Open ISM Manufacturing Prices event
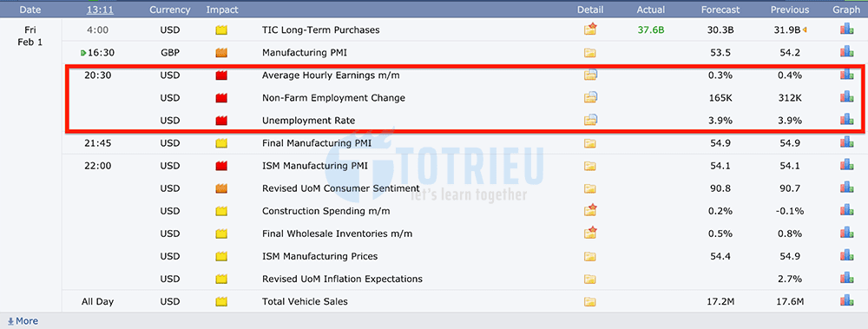 click(x=319, y=256)
